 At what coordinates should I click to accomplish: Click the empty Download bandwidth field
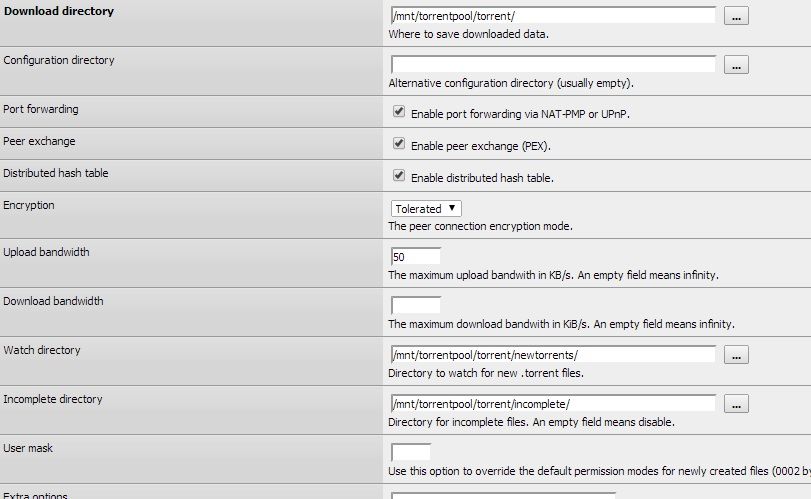point(416,305)
